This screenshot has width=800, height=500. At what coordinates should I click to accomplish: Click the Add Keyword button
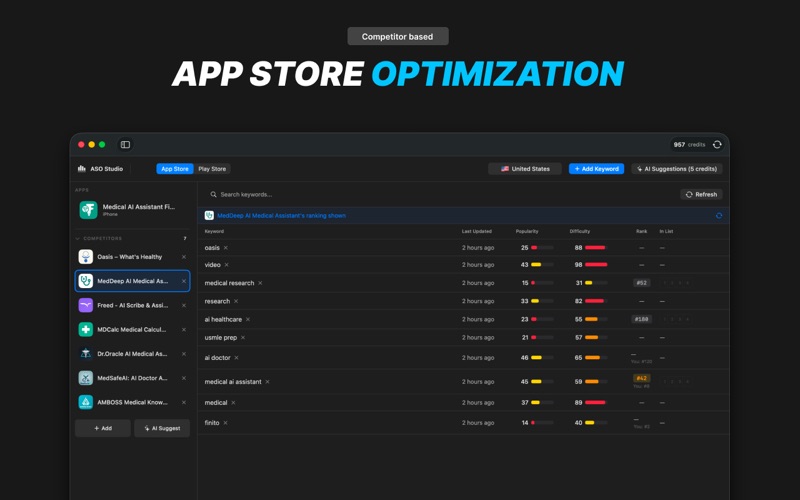[596, 169]
